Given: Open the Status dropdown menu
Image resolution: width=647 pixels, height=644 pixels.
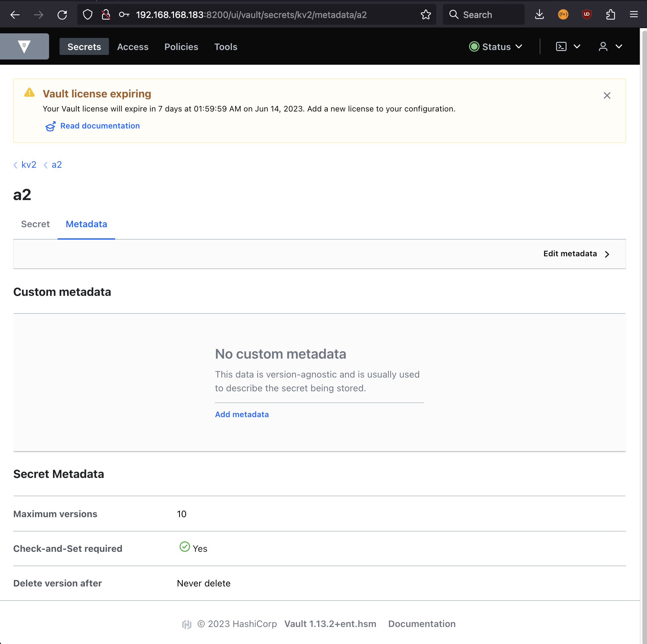Looking at the screenshot, I should 496,47.
